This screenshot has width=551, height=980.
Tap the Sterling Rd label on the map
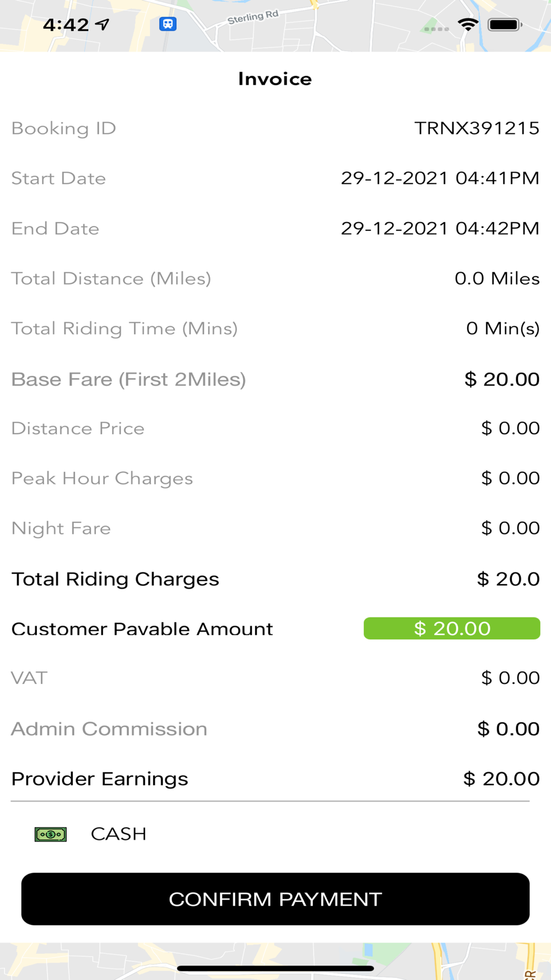[253, 17]
